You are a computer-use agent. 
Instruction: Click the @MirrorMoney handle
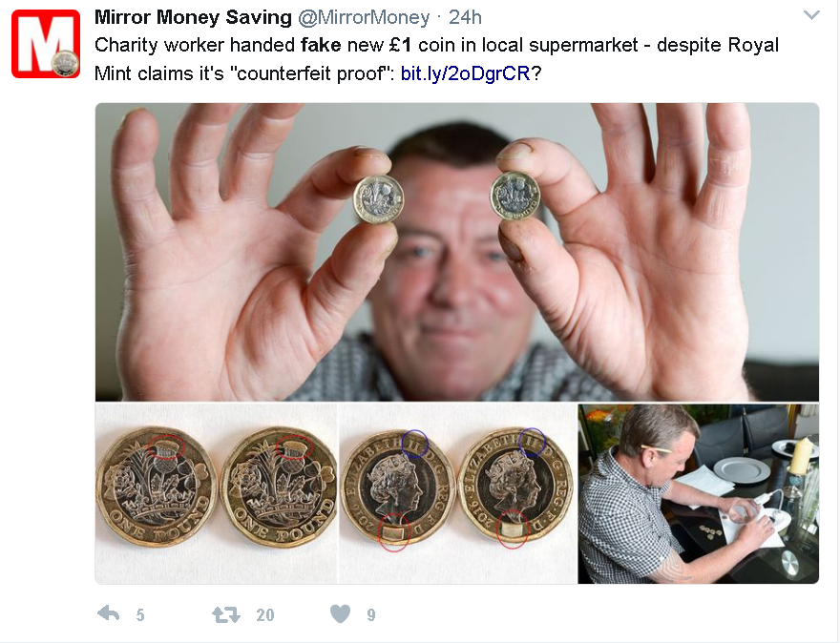pyautogui.click(x=364, y=17)
